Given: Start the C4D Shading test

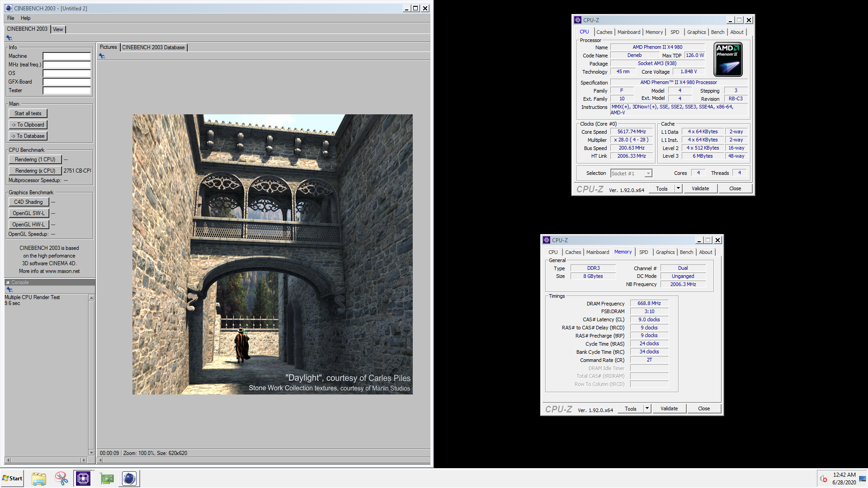Looking at the screenshot, I should coord(28,202).
